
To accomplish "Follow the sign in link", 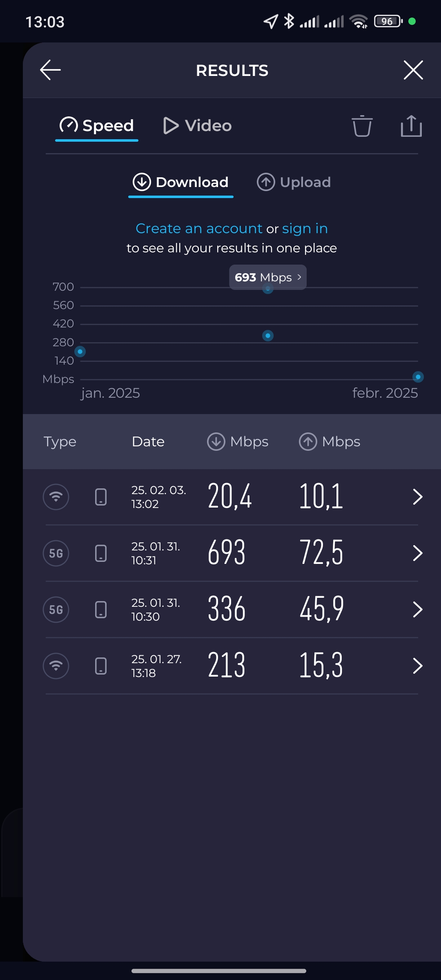I will pos(305,229).
